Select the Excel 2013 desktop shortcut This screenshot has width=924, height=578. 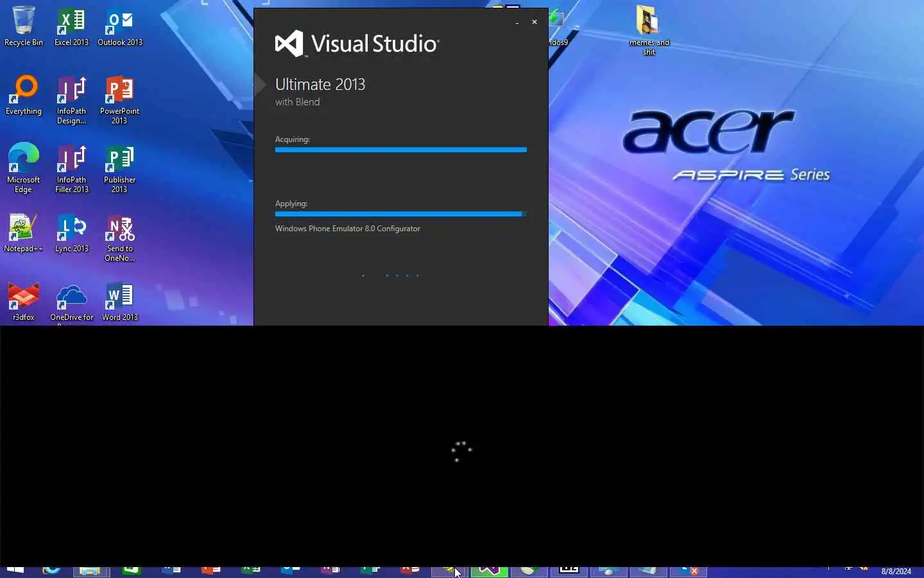71,26
